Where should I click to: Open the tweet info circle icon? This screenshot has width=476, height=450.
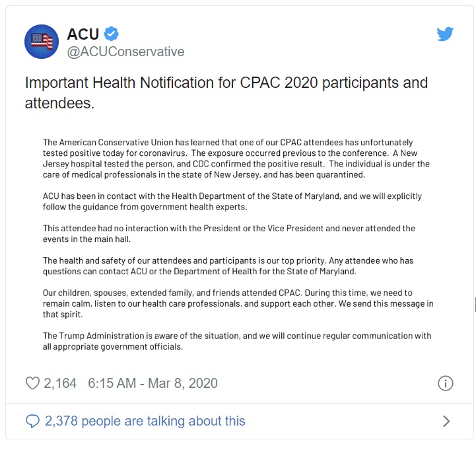click(x=446, y=383)
